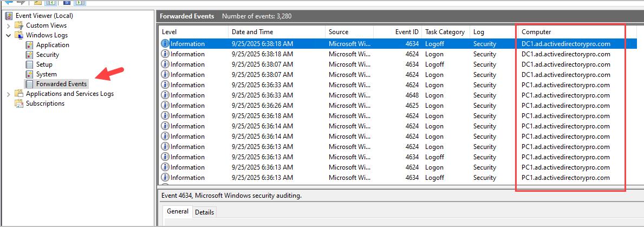Click the Security log icon in tree
The width and height of the screenshot is (644, 227).
(30, 55)
